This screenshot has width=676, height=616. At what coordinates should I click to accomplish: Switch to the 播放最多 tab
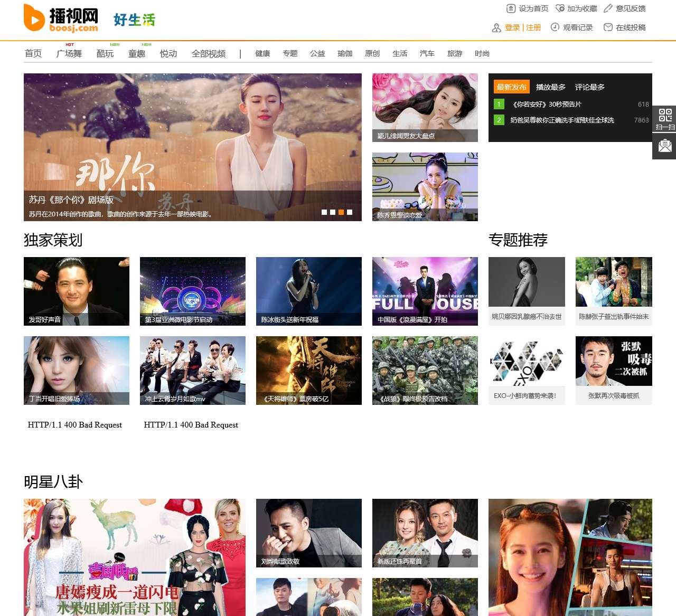coord(550,87)
